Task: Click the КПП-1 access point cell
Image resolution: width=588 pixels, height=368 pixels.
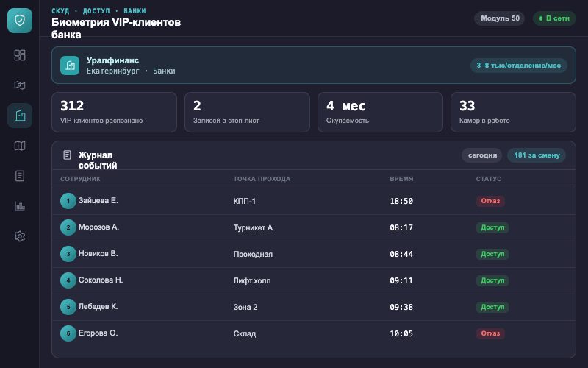Action: pos(245,201)
